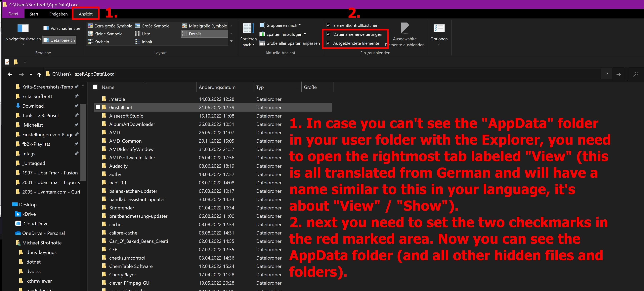Switch to the Freigeben tab

point(58,14)
